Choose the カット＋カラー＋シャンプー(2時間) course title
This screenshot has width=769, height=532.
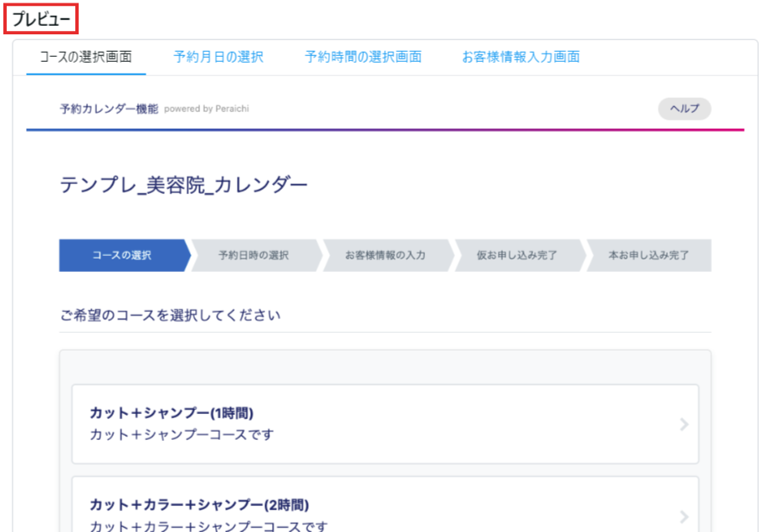(x=199, y=505)
